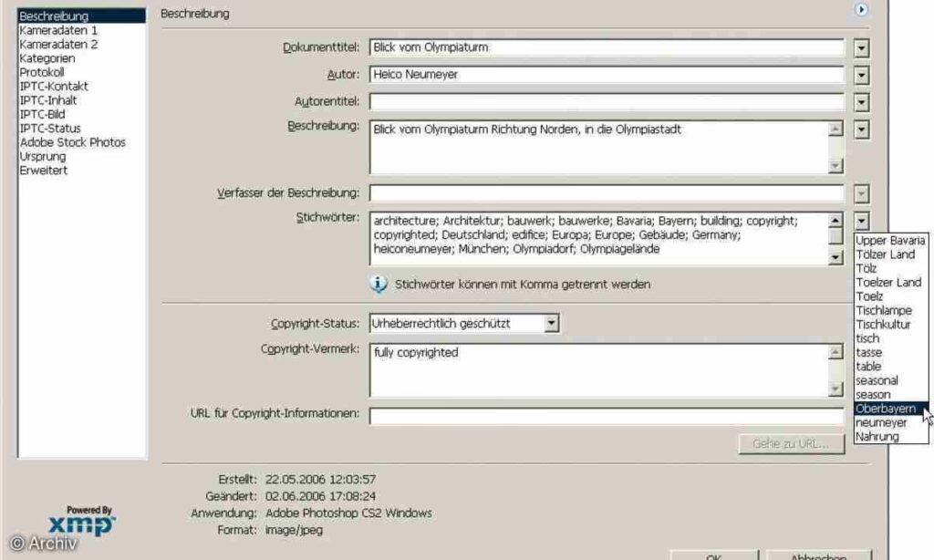The width and height of the screenshot is (934, 560).
Task: Switch to the IPTC-Kontakt section
Action: [x=54, y=87]
